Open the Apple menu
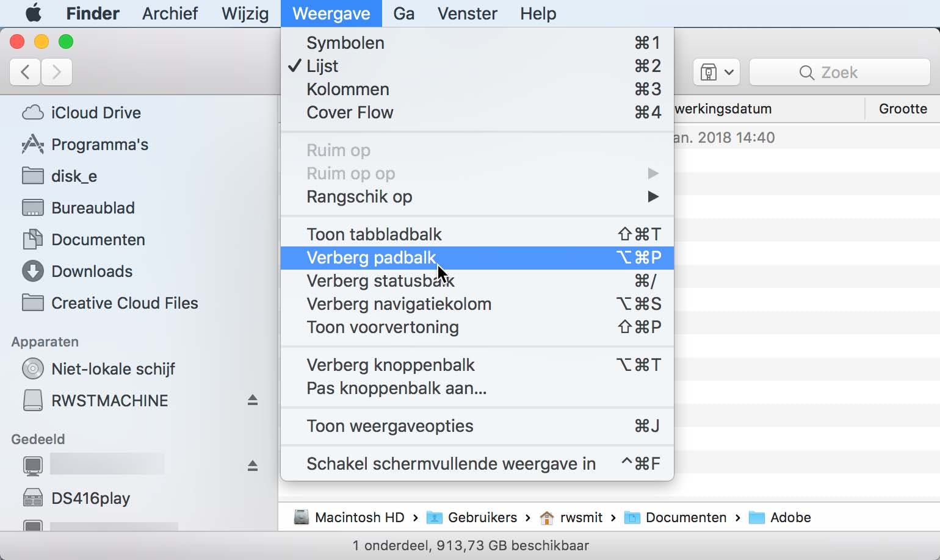940x560 pixels. pos(33,13)
